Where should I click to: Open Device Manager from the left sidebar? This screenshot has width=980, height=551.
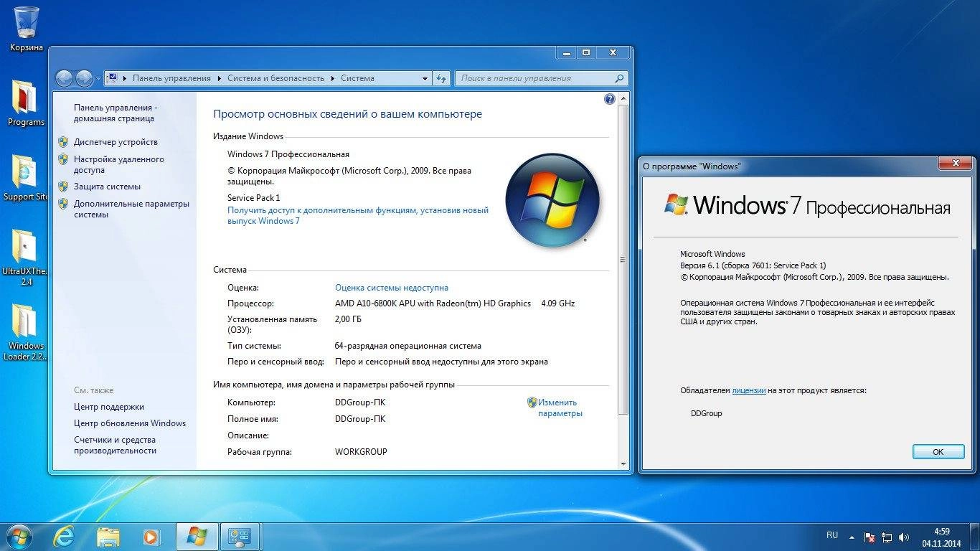tap(117, 141)
